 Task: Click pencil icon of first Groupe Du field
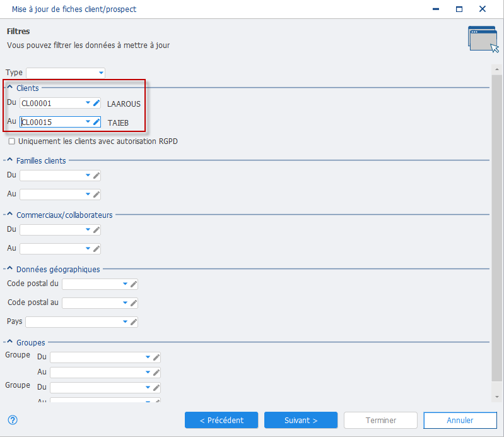[x=156, y=357]
